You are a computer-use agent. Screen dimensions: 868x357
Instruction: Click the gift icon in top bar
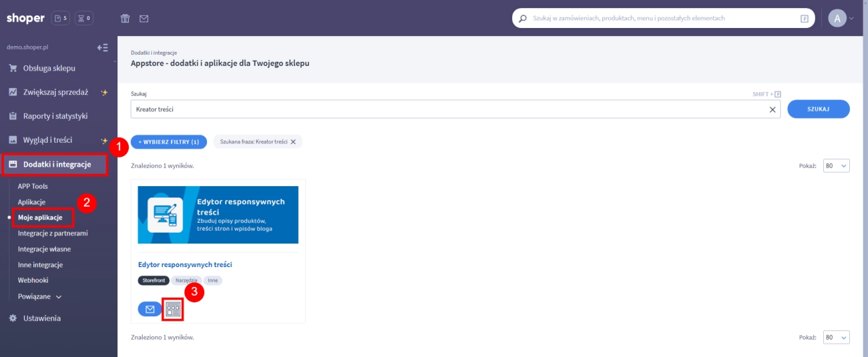click(x=125, y=19)
